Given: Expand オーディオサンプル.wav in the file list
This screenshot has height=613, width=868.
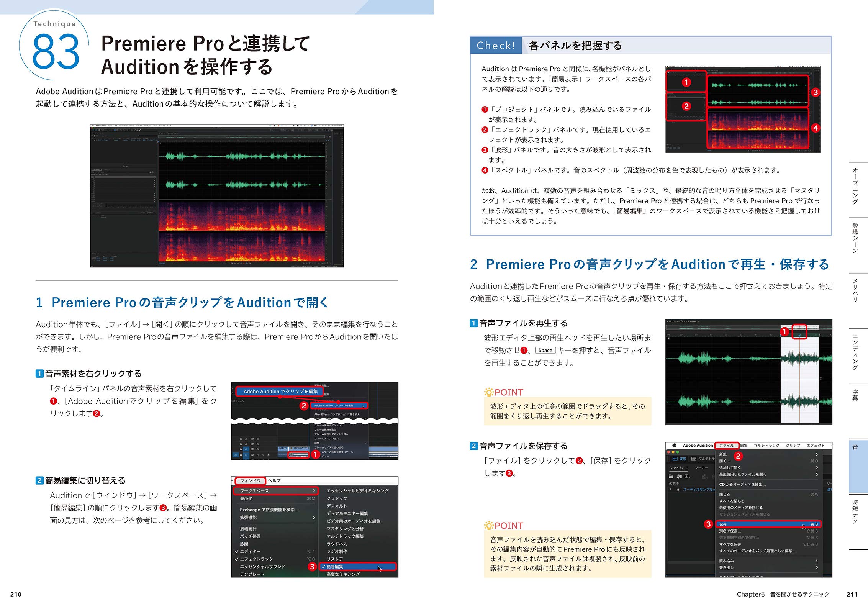Looking at the screenshot, I should [670, 490].
